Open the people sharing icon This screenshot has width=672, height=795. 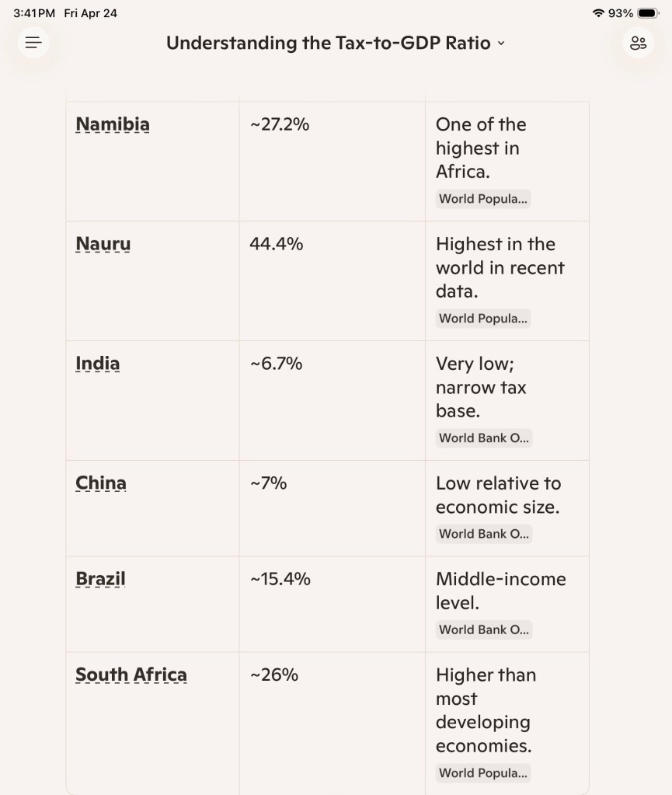coord(639,43)
